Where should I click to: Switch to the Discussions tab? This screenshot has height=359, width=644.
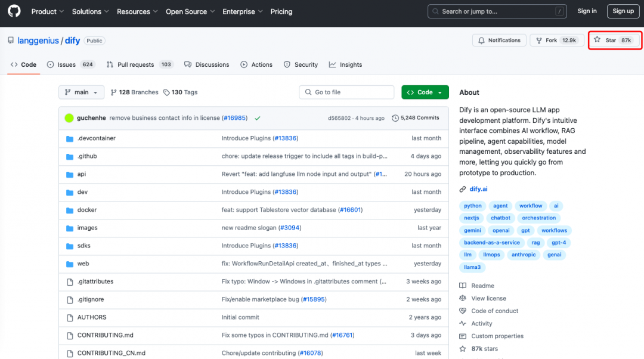coord(206,64)
